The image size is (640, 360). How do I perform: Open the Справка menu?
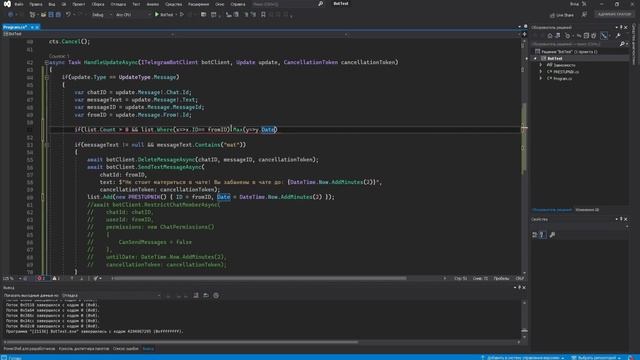point(238,4)
